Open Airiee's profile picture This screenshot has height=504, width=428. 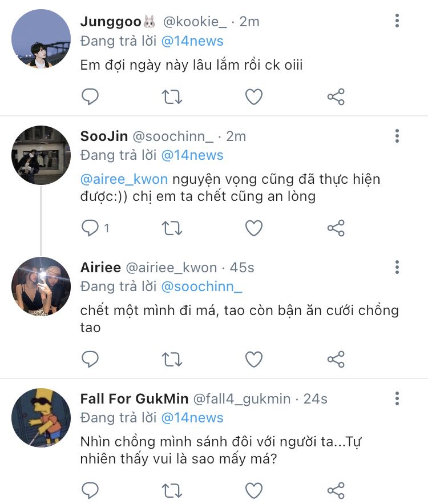41,286
